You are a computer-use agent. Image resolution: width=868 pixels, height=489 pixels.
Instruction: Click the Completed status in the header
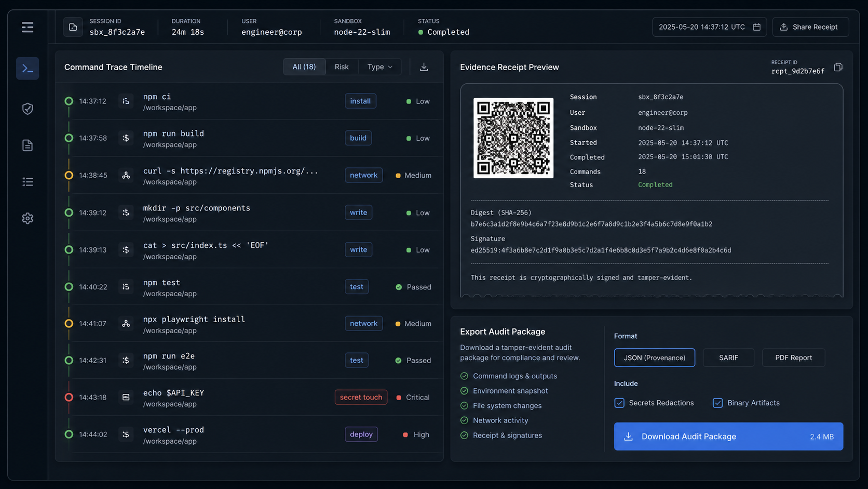448,32
